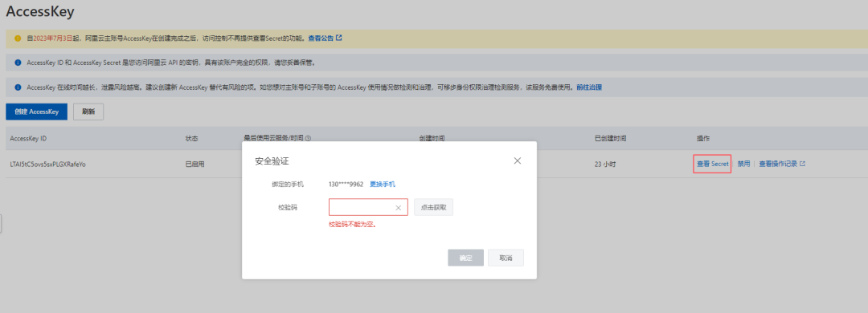Click the bound phone number 130****9962

(346, 184)
